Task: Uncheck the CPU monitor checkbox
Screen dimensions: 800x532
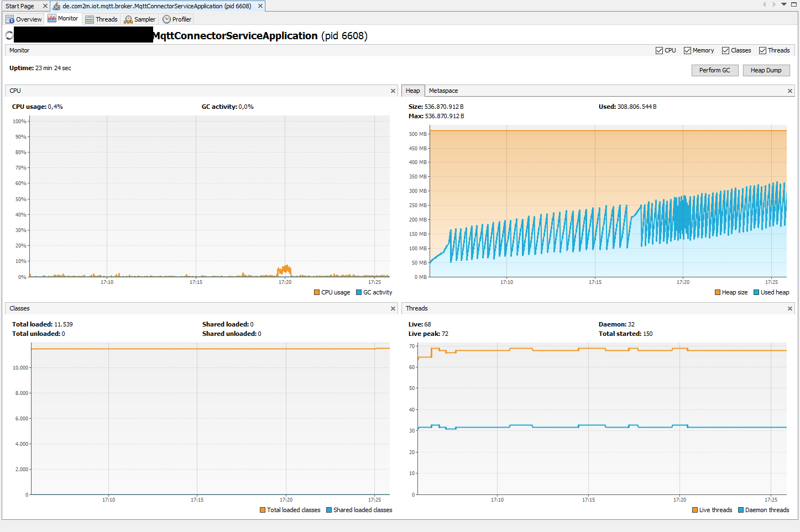Action: pos(660,50)
